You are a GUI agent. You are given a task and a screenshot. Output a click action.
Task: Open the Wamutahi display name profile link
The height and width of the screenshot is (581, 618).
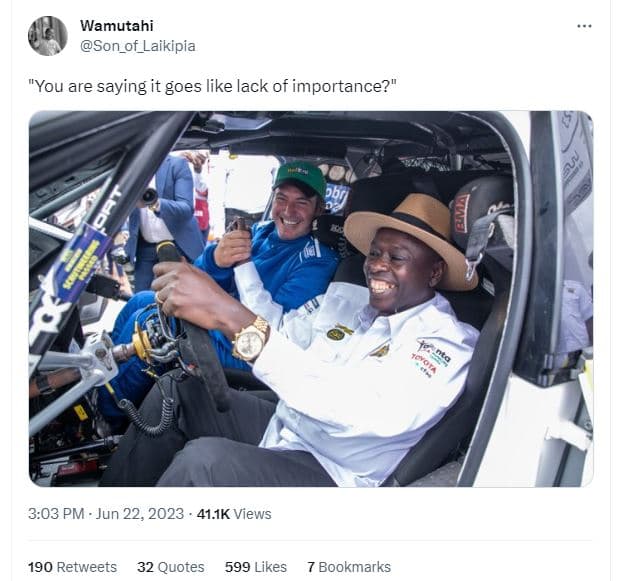tap(117, 26)
